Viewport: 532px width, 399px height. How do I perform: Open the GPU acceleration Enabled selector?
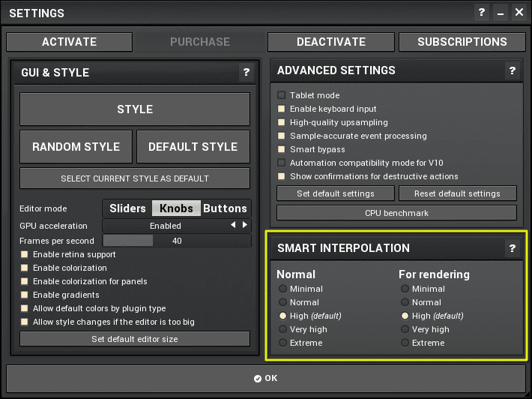coord(177,226)
